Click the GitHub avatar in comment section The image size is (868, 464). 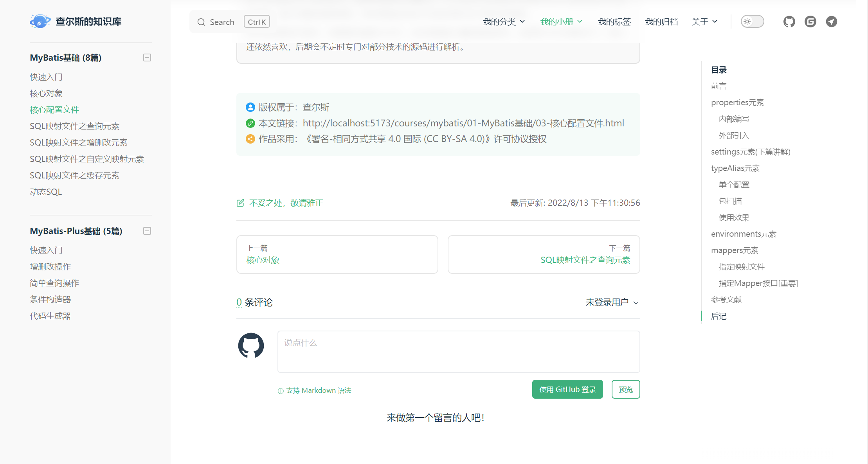click(251, 345)
